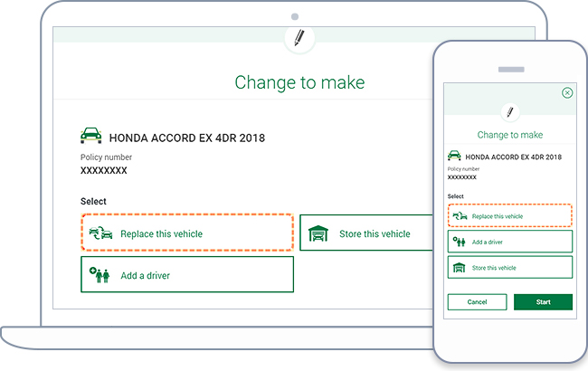Choose Add a driver on the phone
Screen dimensions: 588x371
pos(510,242)
